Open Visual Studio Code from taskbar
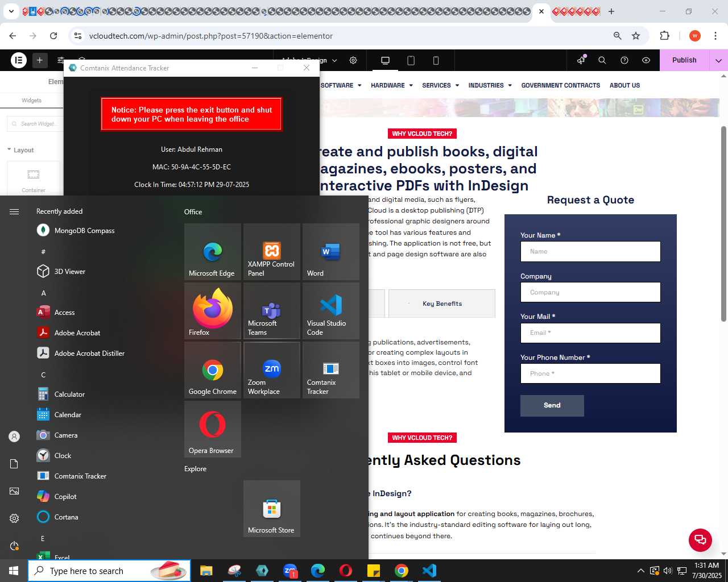728x582 pixels. tap(429, 571)
